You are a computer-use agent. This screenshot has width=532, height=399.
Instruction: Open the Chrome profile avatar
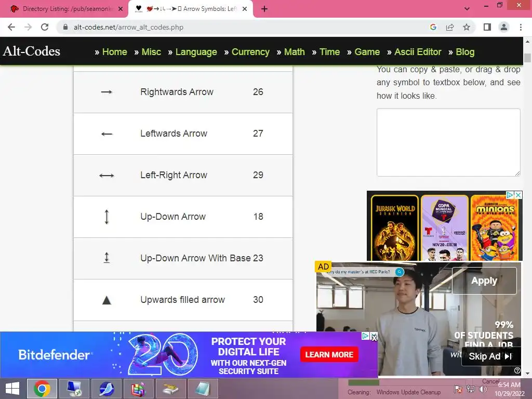[x=504, y=27]
